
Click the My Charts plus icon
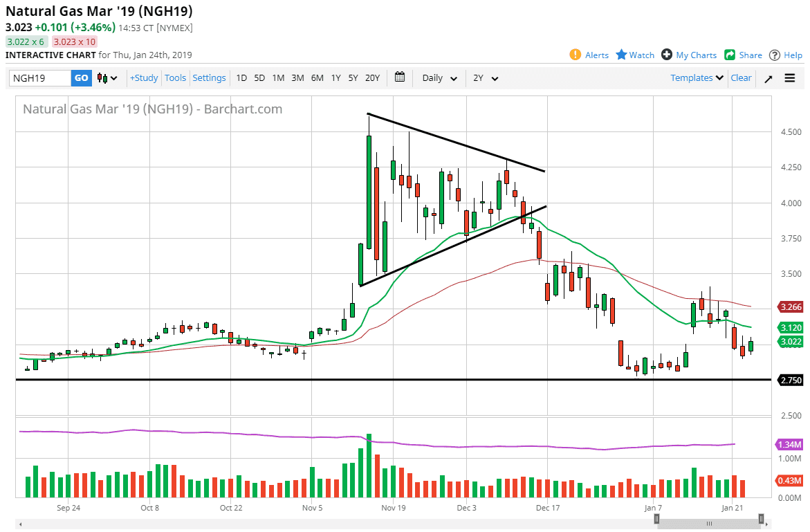pyautogui.click(x=667, y=55)
